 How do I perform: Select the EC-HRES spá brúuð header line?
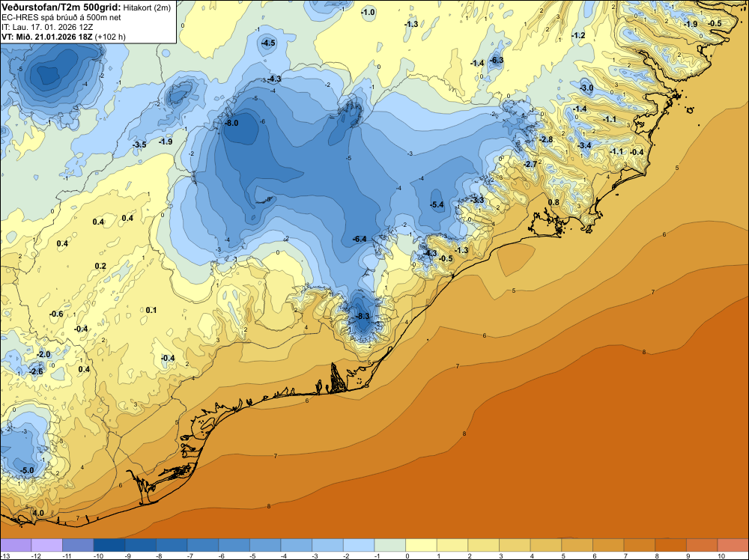click(61, 18)
